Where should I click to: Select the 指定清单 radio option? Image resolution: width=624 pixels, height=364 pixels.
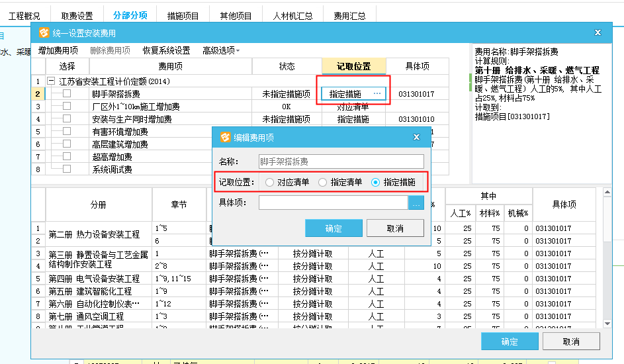click(x=322, y=182)
